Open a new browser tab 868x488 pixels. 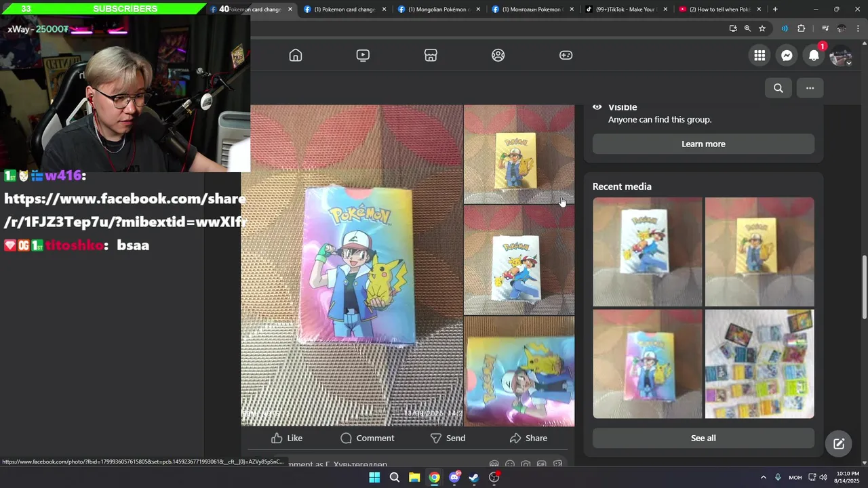click(x=775, y=9)
